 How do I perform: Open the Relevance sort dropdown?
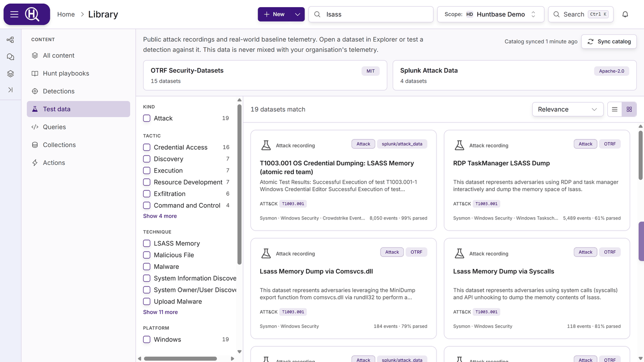point(568,109)
